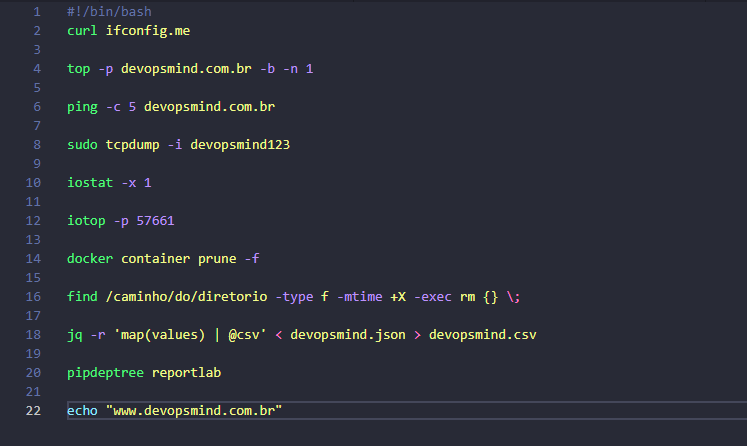This screenshot has height=446, width=747.
Task: Click 'devopsmind123' interface name
Action: [240, 145]
